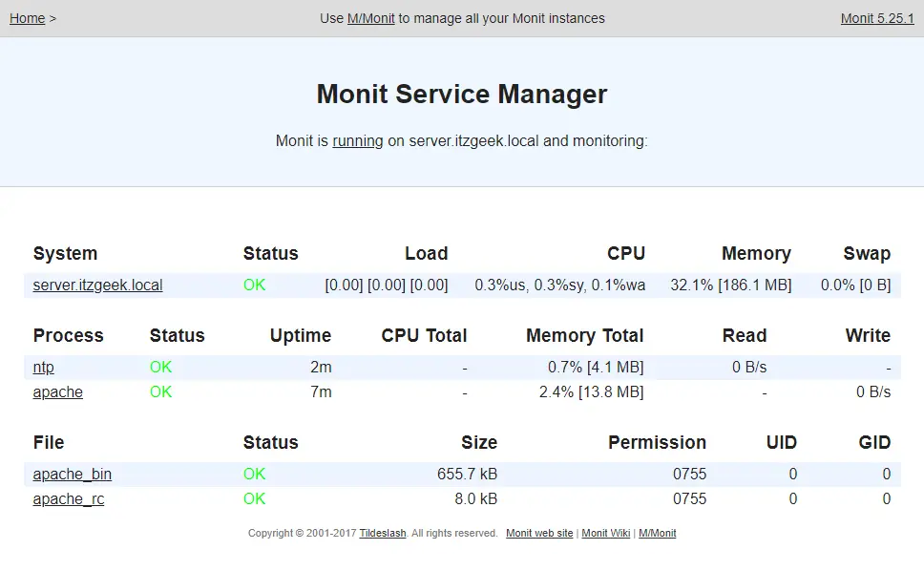Follow the M/Monit link in top banner
Image resolution: width=924 pixels, height=571 pixels.
(x=370, y=18)
